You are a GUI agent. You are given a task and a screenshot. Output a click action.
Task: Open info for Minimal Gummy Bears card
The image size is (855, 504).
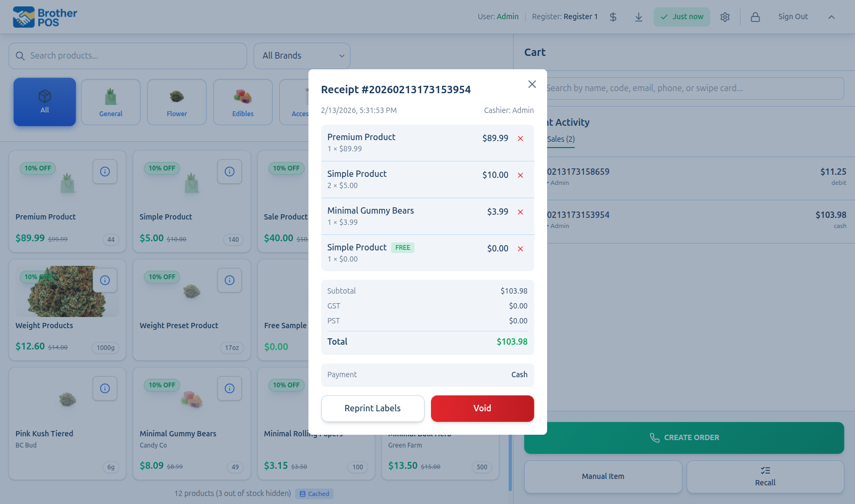pyautogui.click(x=229, y=388)
